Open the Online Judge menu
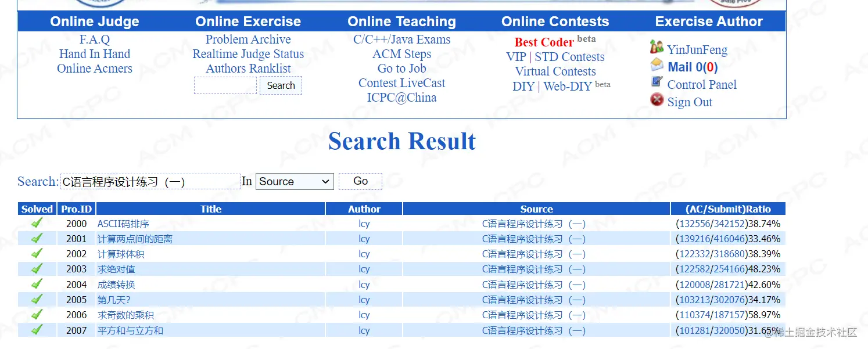868x349 pixels. tap(94, 21)
